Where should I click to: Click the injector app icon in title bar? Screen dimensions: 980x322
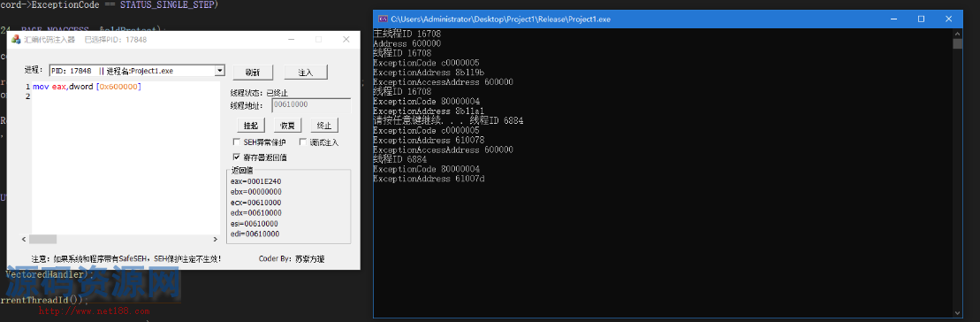16,40
